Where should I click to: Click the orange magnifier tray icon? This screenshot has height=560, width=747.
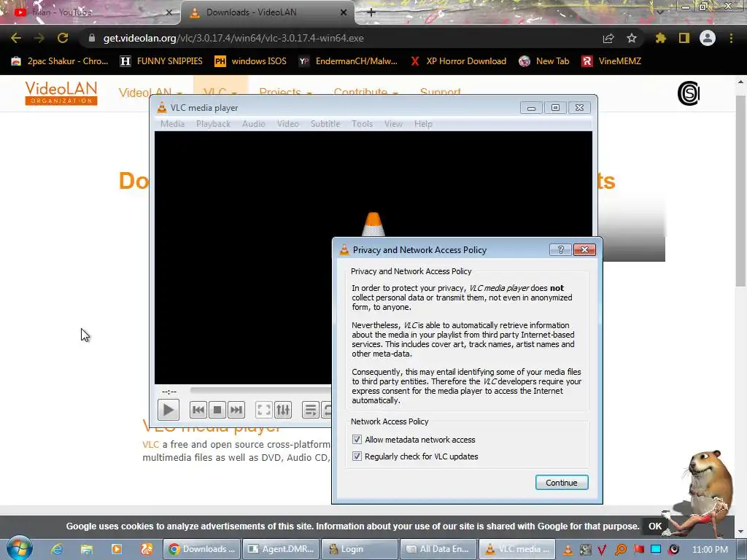point(620,550)
